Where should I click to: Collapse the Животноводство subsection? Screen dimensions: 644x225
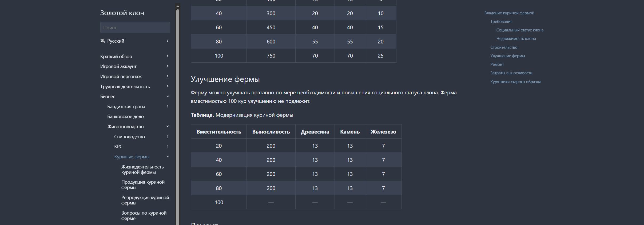coord(168,126)
